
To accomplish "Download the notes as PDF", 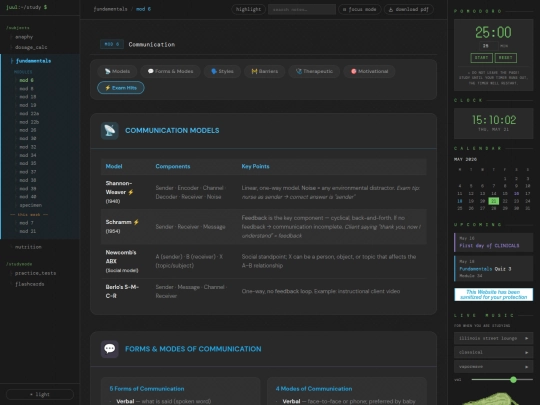I will tap(409, 9).
